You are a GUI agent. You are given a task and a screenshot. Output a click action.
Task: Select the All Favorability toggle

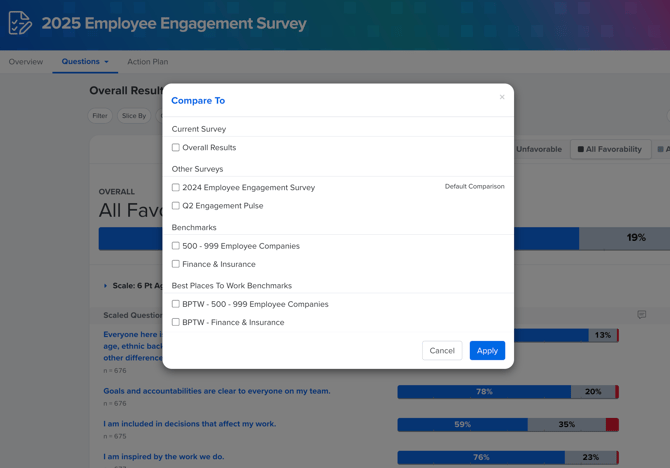tap(611, 149)
